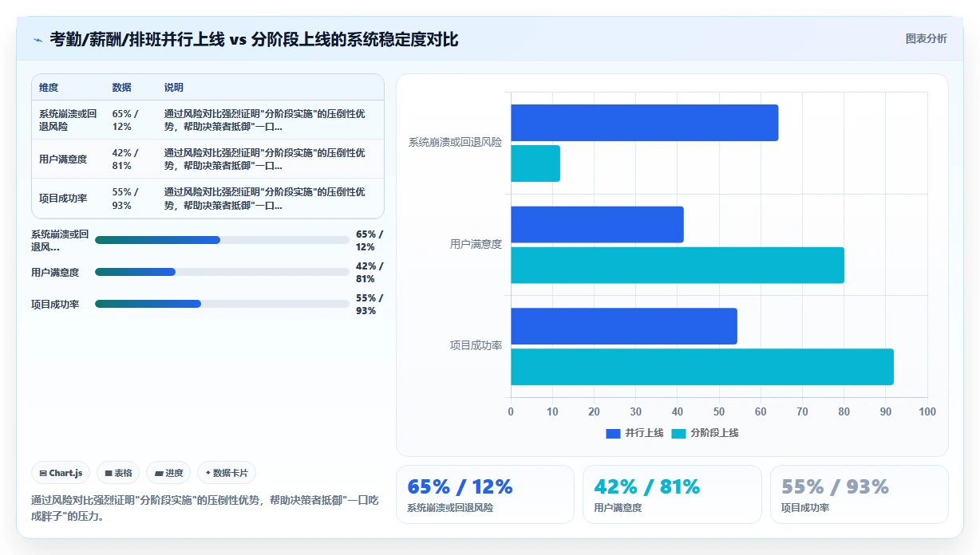Click the 65% / 12% table cell

pos(126,120)
